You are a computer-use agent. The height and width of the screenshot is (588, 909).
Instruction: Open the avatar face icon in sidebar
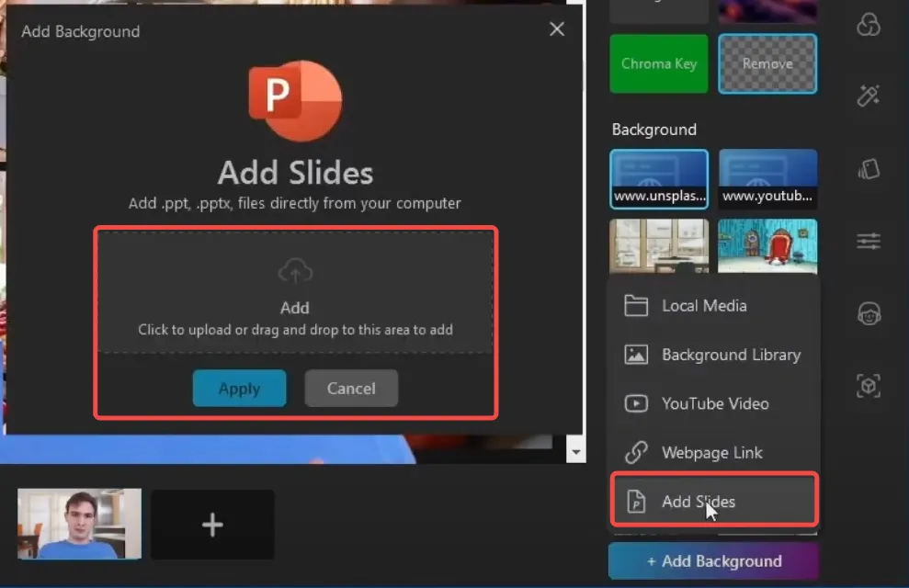coord(869,313)
